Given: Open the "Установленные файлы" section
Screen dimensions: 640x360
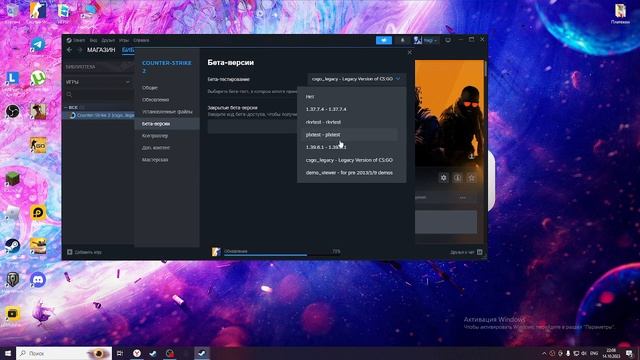Looking at the screenshot, I should [167, 112].
